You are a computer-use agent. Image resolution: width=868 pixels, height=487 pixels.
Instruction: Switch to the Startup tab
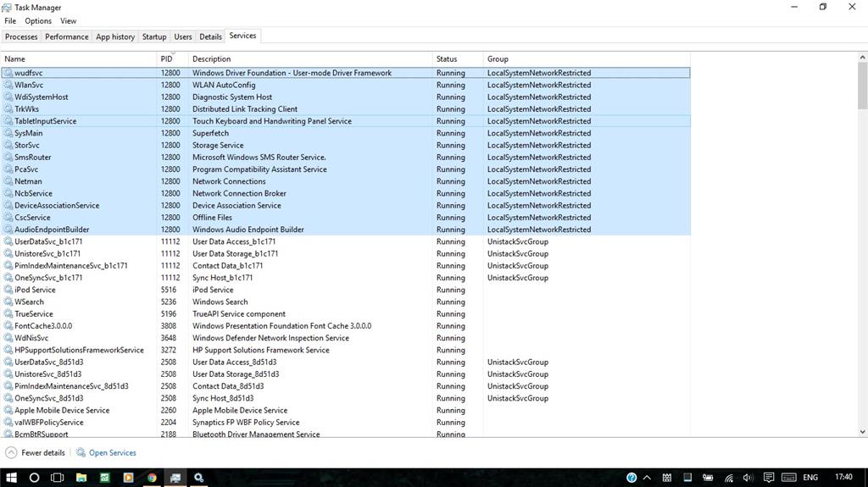pos(154,36)
